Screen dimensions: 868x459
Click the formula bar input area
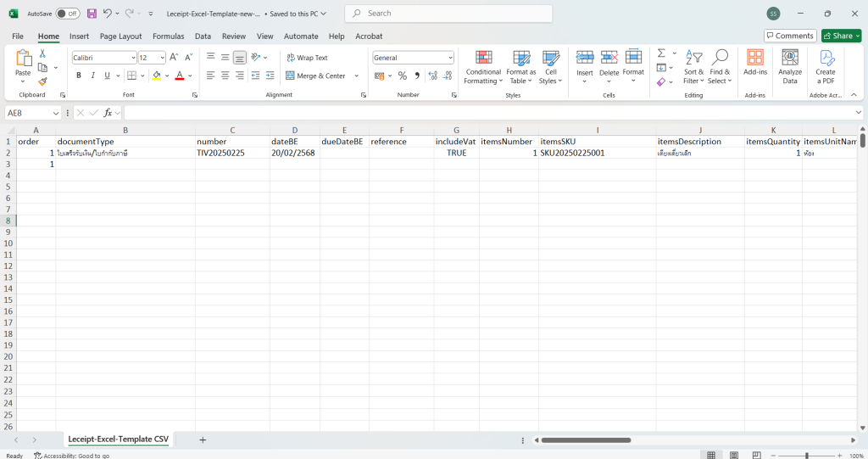point(489,113)
